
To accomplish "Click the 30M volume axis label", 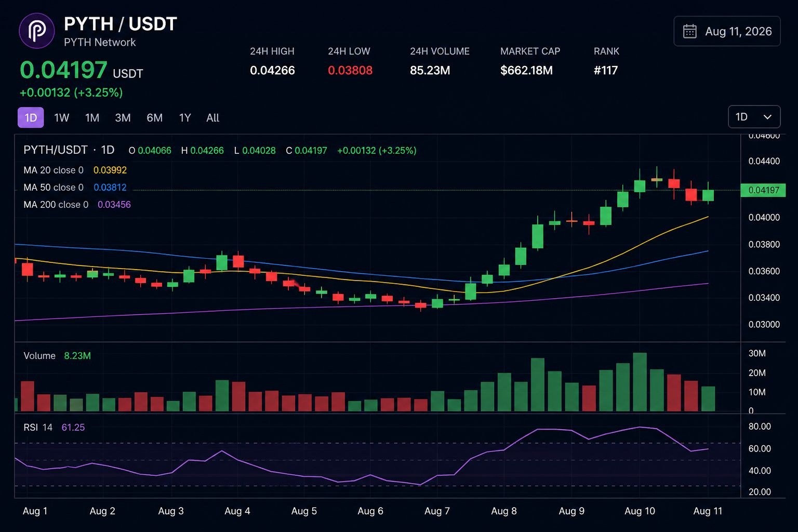I will click(x=757, y=353).
